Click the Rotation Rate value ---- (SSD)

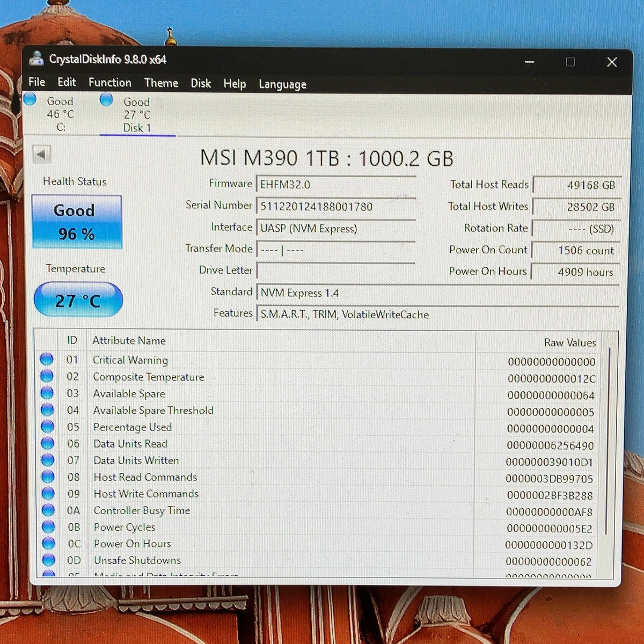576,229
